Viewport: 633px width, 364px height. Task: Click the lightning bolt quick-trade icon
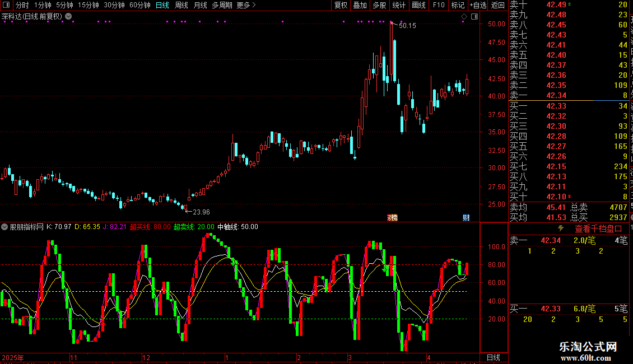[x=561, y=228]
